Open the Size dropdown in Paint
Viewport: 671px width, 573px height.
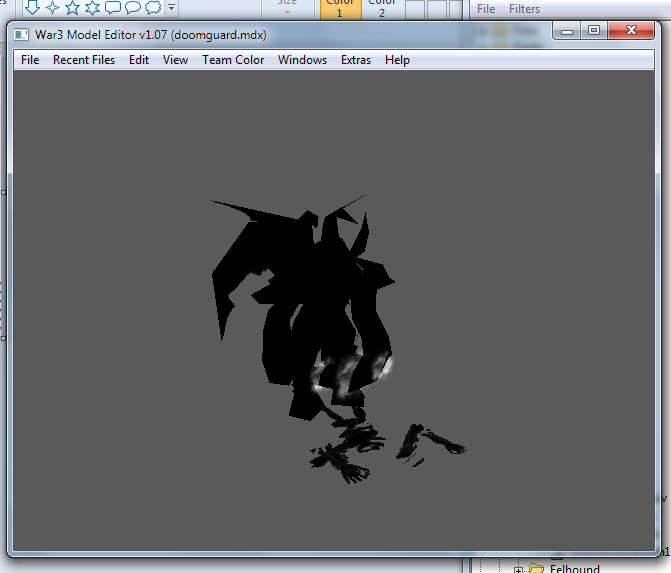(x=287, y=8)
